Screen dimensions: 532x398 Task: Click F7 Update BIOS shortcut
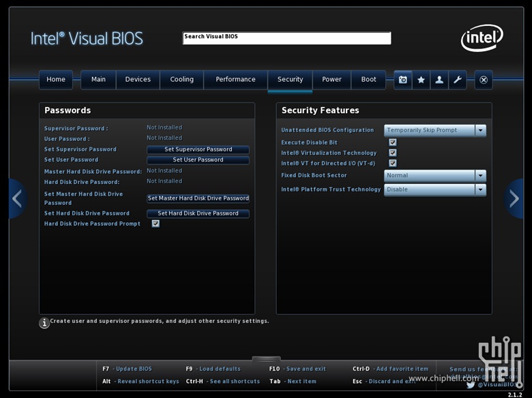click(x=128, y=369)
